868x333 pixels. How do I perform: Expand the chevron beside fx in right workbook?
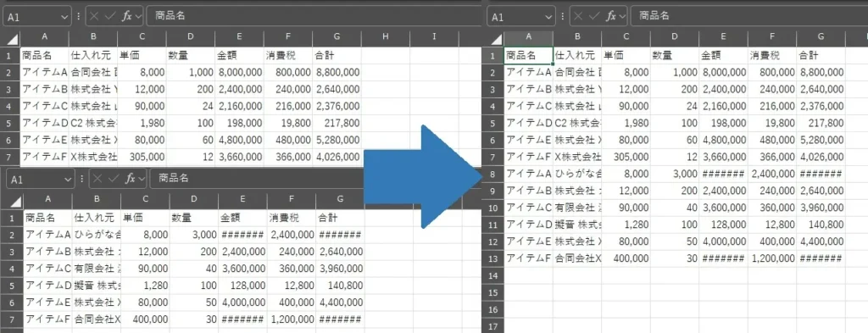(621, 17)
